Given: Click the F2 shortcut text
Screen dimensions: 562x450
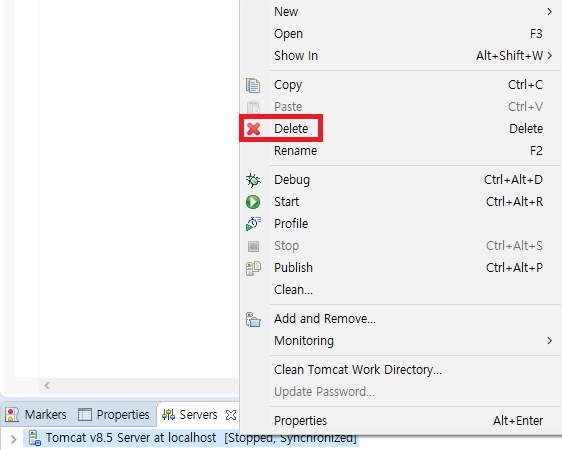Looking at the screenshot, I should coord(536,151).
